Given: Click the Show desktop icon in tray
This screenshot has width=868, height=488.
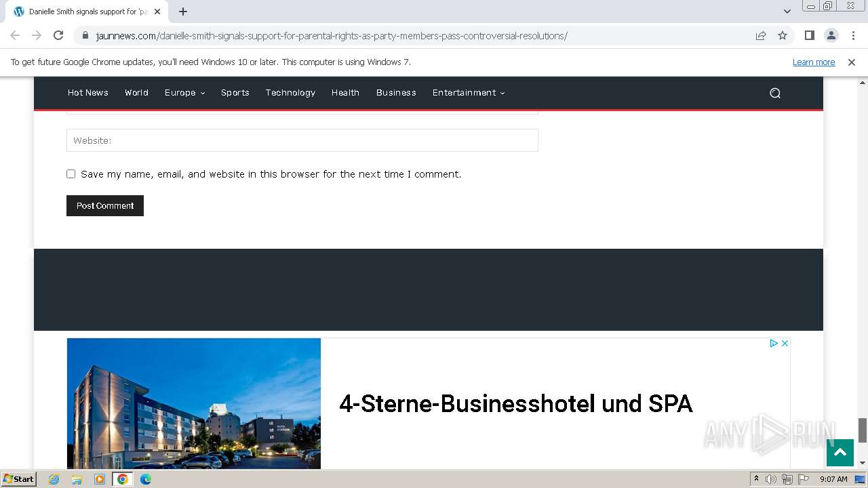Looking at the screenshot, I should tap(860, 479).
